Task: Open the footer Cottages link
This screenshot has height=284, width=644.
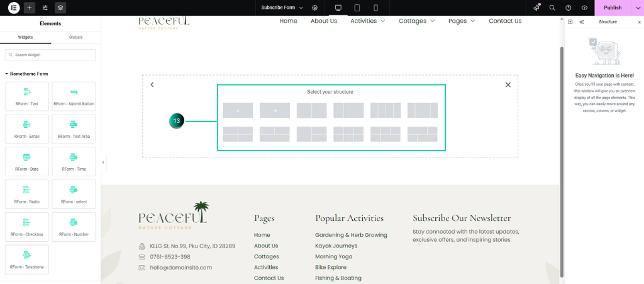Action: [x=267, y=256]
